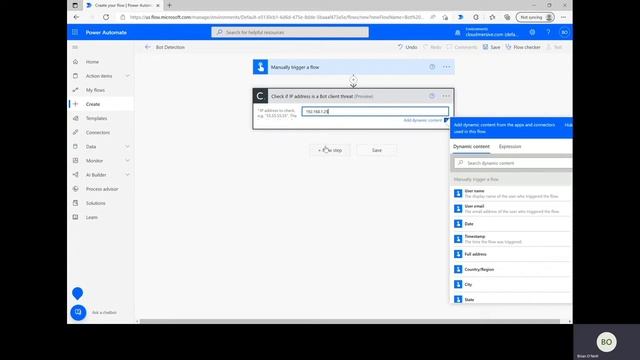Screen dimensions: 640x360
Task: Click the Not syncing profile button
Action: (x=536, y=18)
